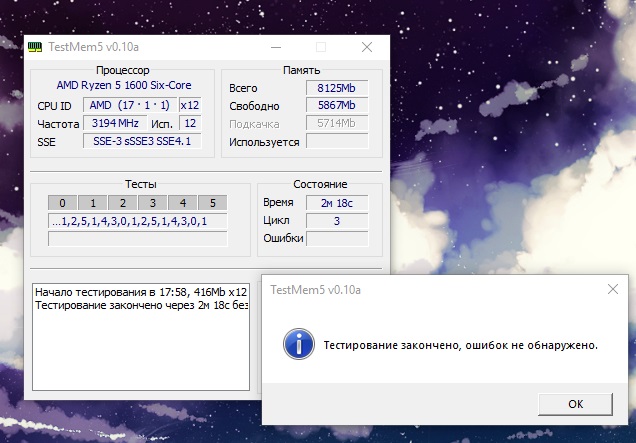Select test number 2 box
This screenshot has height=443, width=636.
[x=122, y=203]
